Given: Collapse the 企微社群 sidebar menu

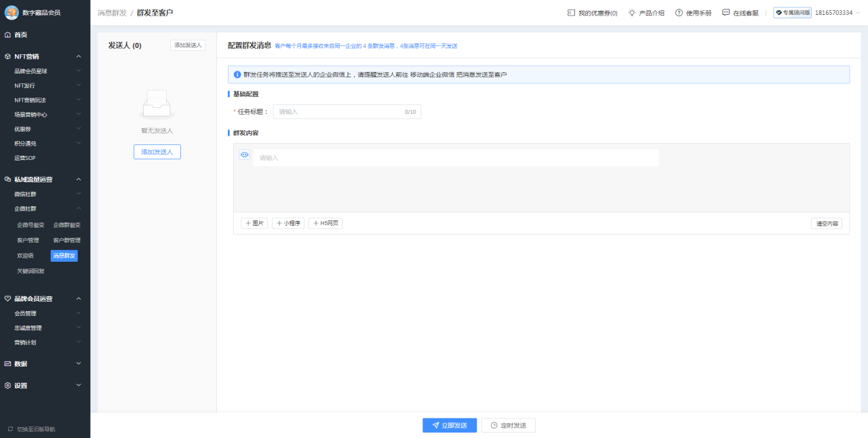Looking at the screenshot, I should pos(45,209).
